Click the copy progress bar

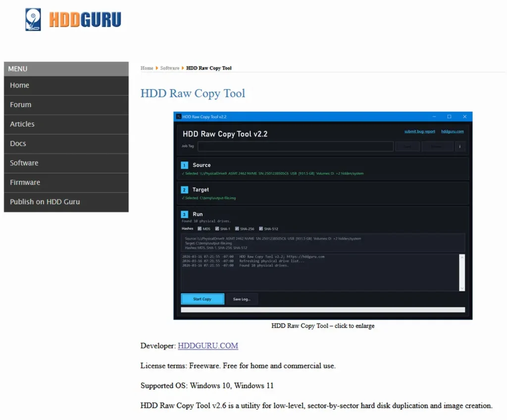tap(323, 310)
